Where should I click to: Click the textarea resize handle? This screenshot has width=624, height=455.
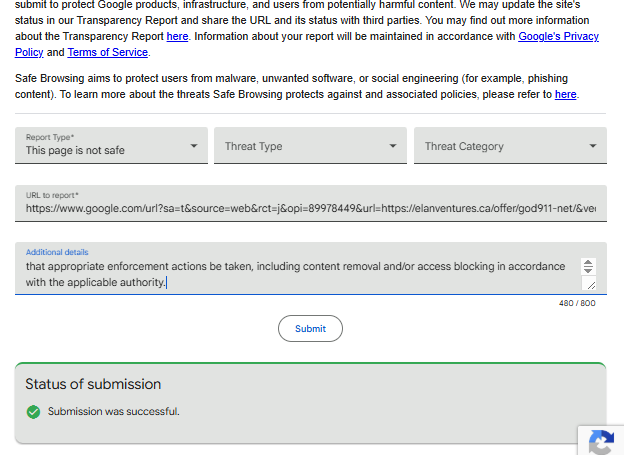pos(589,283)
